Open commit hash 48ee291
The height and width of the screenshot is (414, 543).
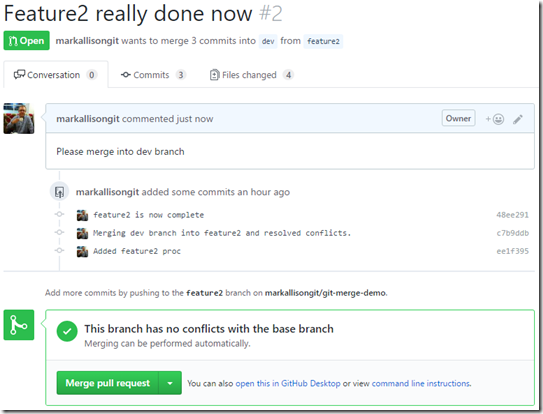513,215
